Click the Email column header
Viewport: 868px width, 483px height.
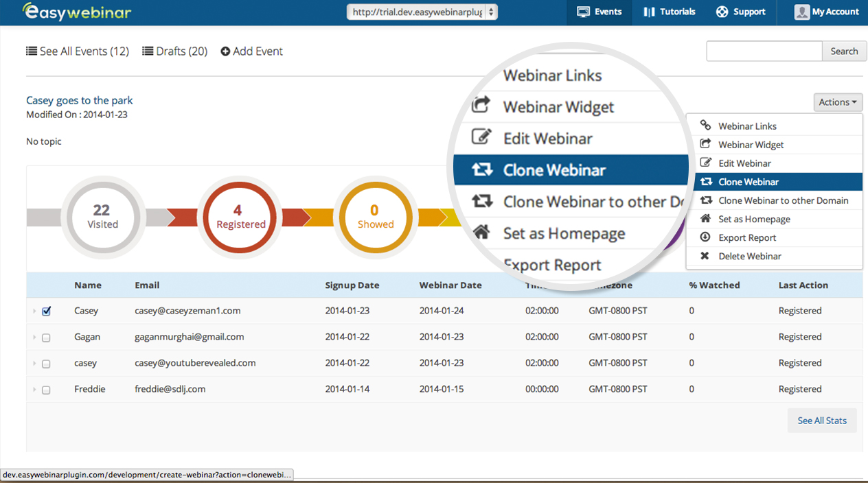147,285
